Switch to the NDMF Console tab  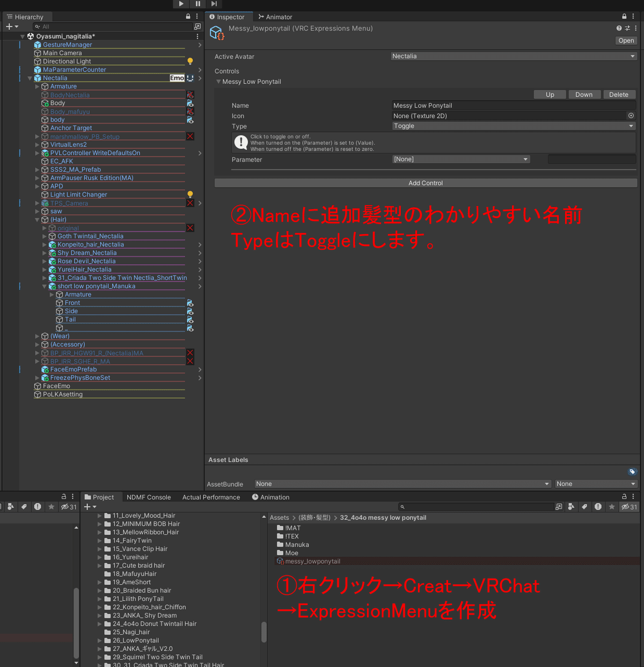pos(149,497)
